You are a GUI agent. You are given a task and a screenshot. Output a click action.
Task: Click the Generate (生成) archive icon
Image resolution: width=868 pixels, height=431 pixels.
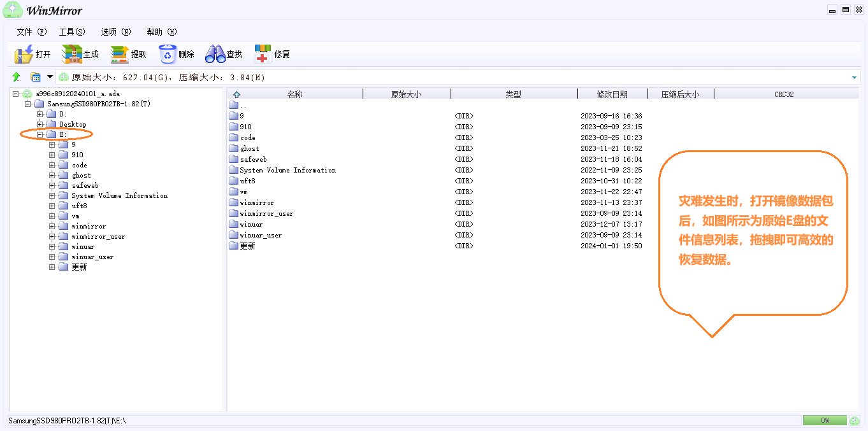(x=72, y=54)
